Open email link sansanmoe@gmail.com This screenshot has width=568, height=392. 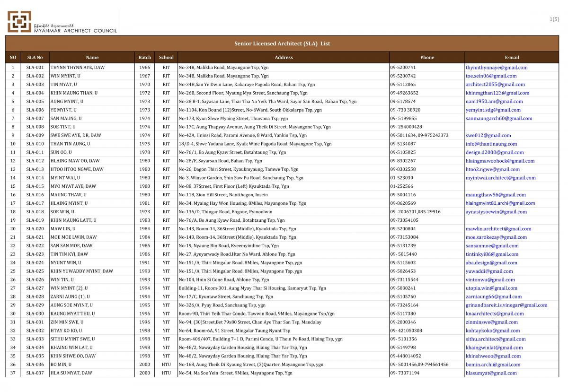pyautogui.click(x=492, y=246)
